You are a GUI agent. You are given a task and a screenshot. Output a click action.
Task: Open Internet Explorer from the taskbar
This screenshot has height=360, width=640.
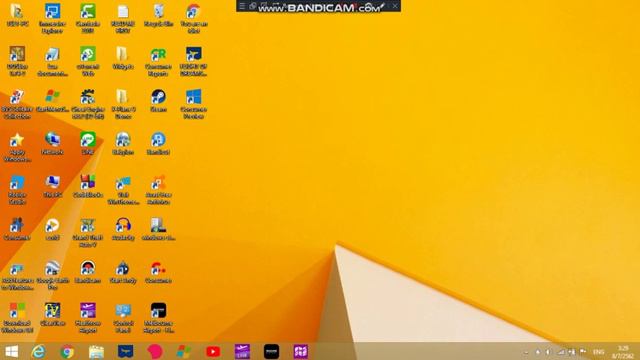38,351
